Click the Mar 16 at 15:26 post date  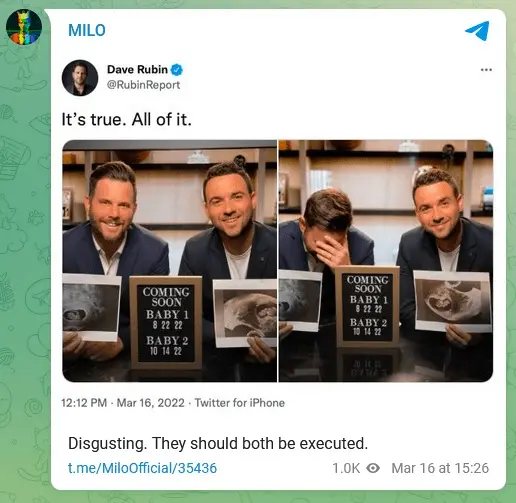[440, 468]
